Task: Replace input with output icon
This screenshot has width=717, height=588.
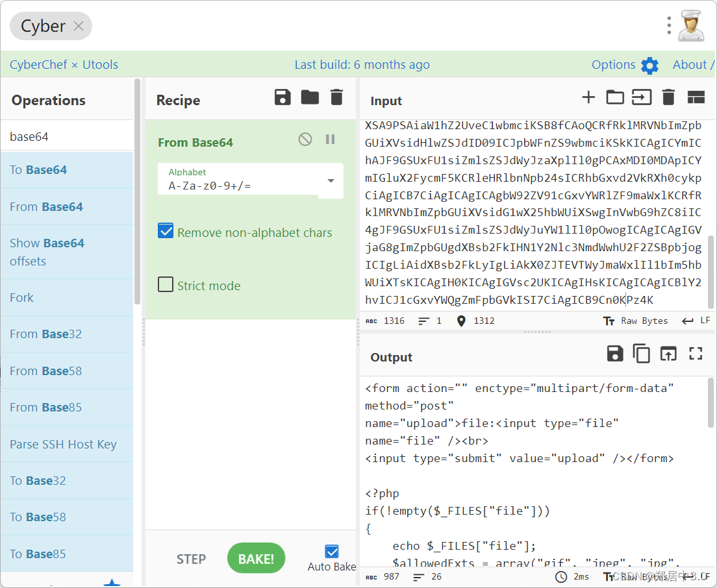Action: [x=668, y=354]
